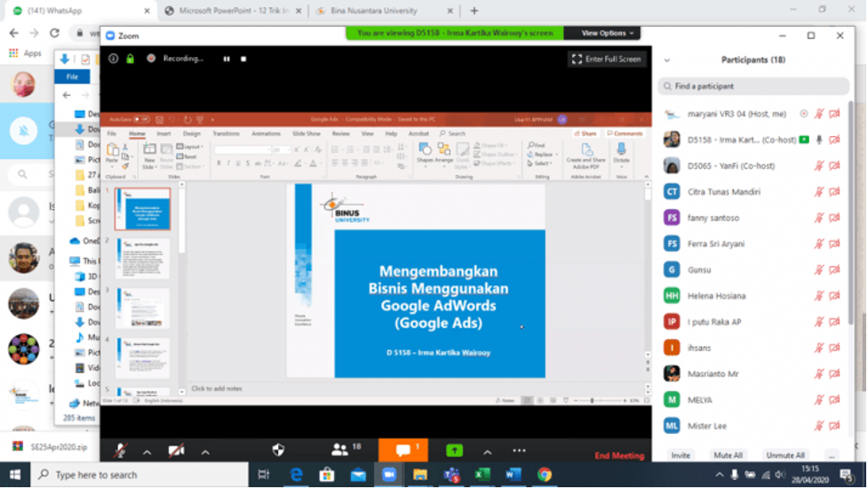Reload the page in Chrome
The height and width of the screenshot is (489, 868).
[x=54, y=33]
